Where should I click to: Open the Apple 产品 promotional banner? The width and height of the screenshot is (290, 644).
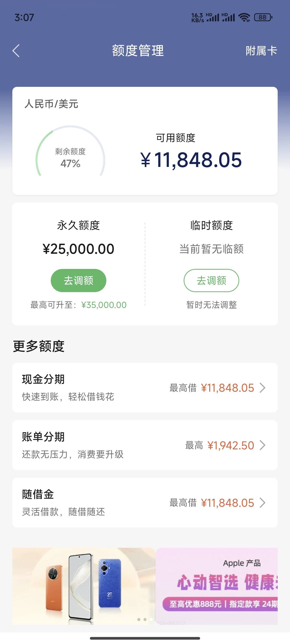pos(217,586)
